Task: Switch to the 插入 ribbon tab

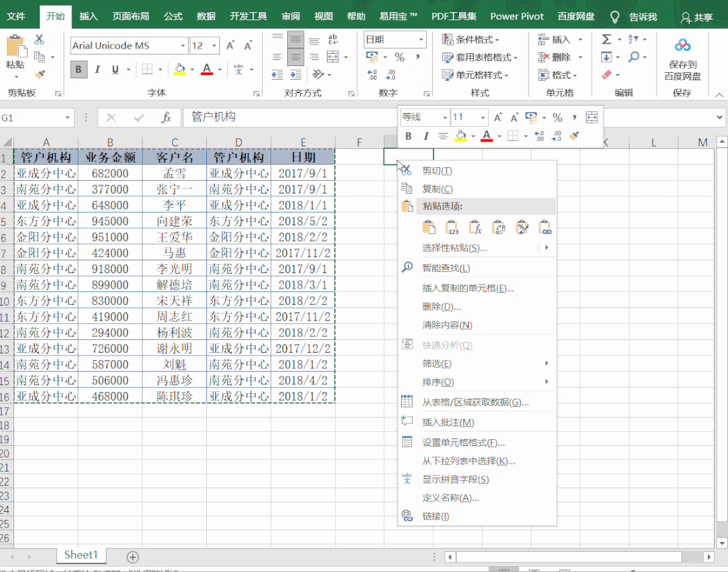Action: pos(88,16)
